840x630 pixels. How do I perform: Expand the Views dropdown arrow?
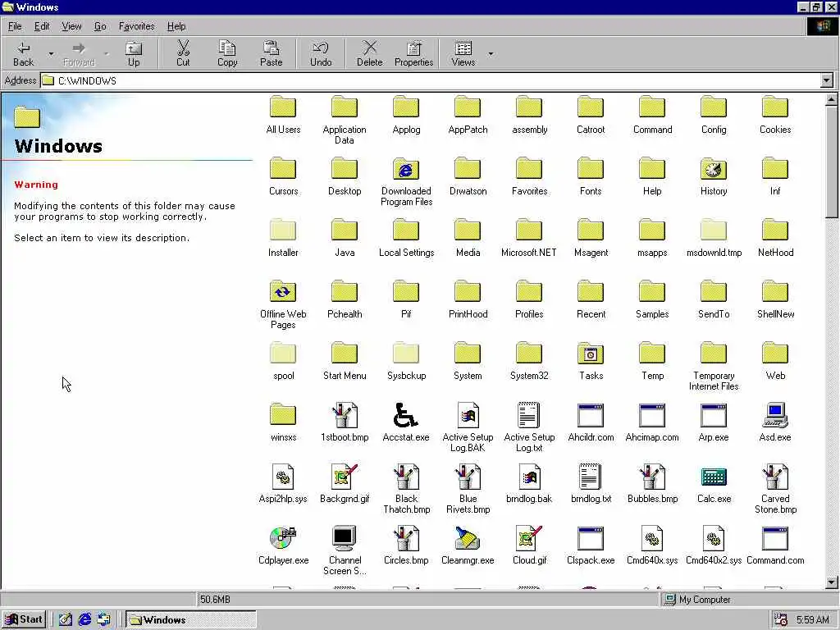pos(491,54)
